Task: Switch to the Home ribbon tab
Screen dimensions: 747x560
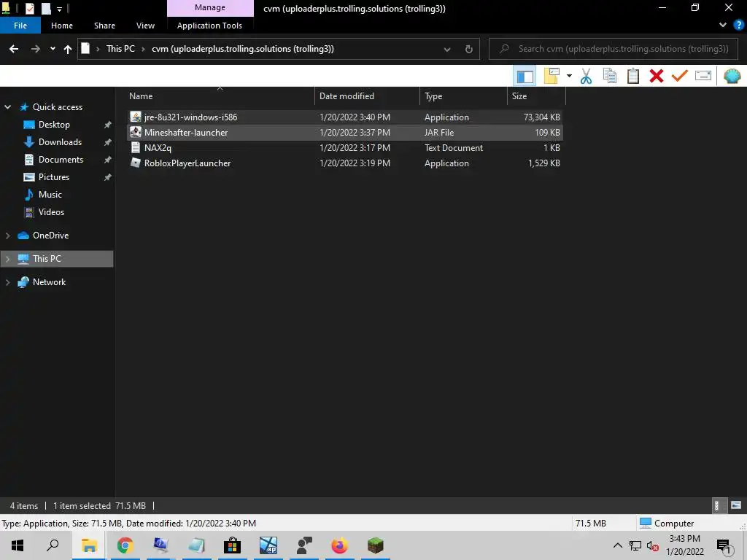Action: [62, 26]
